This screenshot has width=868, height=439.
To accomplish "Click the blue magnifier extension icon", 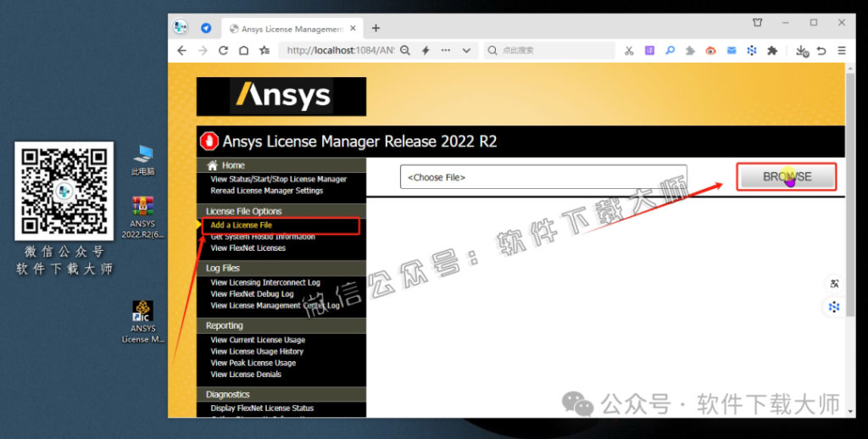I will tap(670, 50).
